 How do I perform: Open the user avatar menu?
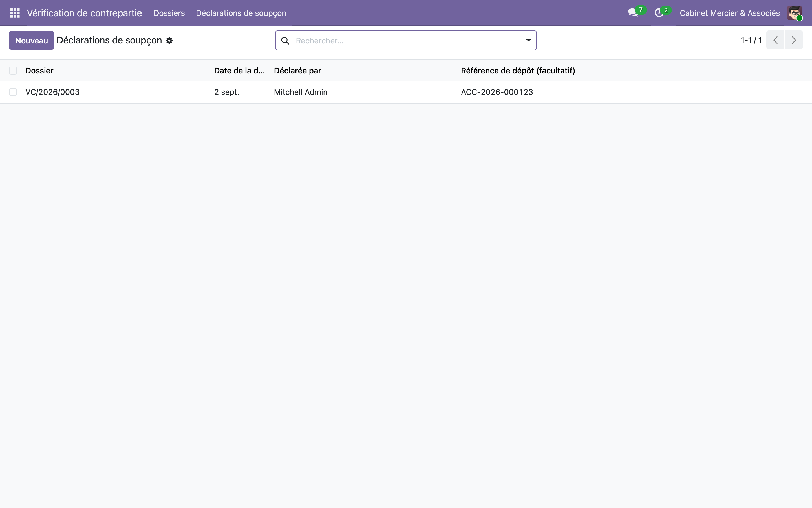point(795,13)
